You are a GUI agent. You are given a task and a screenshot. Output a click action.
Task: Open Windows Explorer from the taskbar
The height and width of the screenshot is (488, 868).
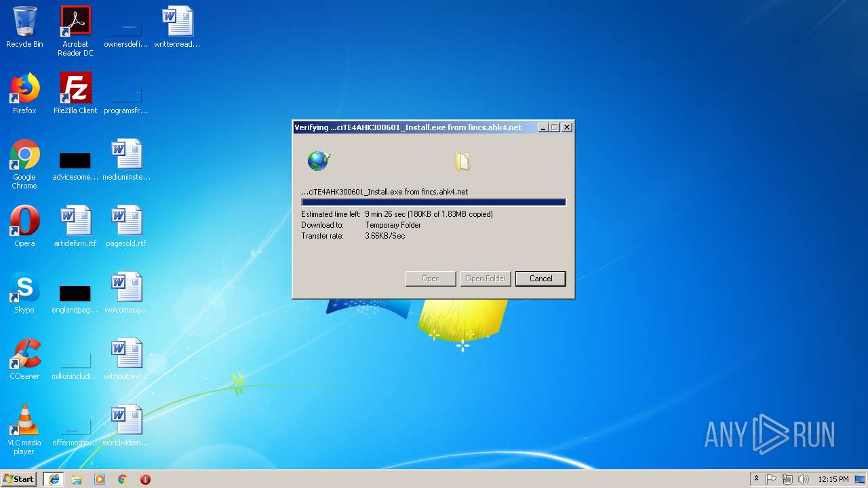click(x=77, y=479)
